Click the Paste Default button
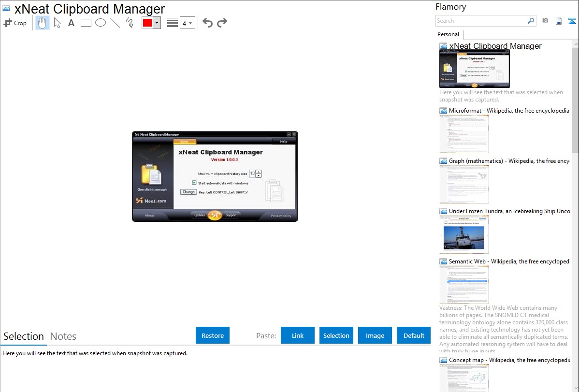This screenshot has height=392, width=579. point(414,335)
